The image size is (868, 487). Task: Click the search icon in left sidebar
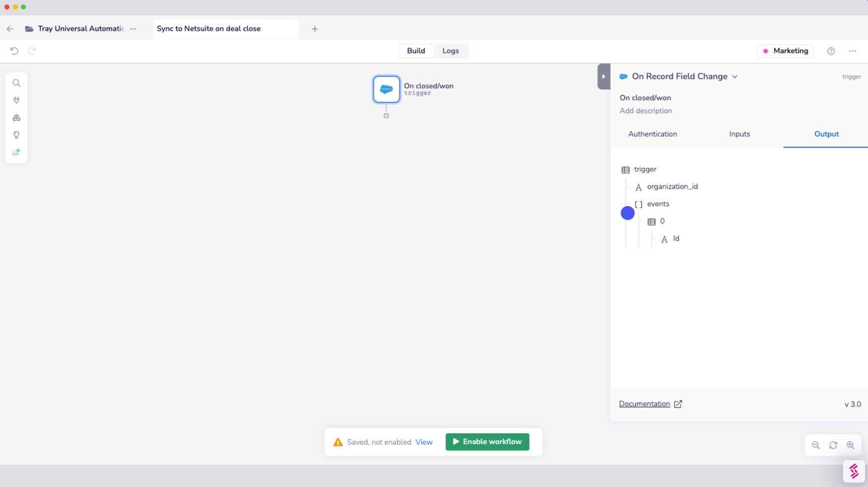[16, 83]
